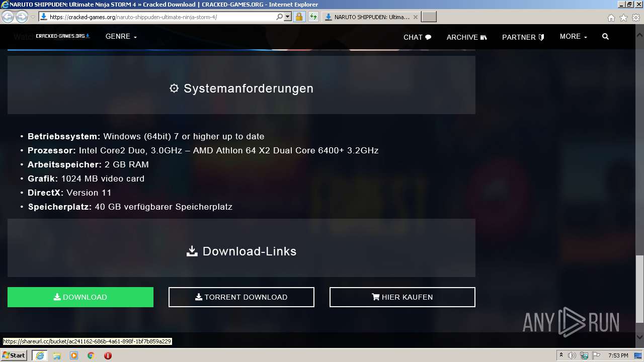Click the TORRENT DOWNLOAD button
Image resolution: width=644 pixels, height=362 pixels.
[242, 297]
